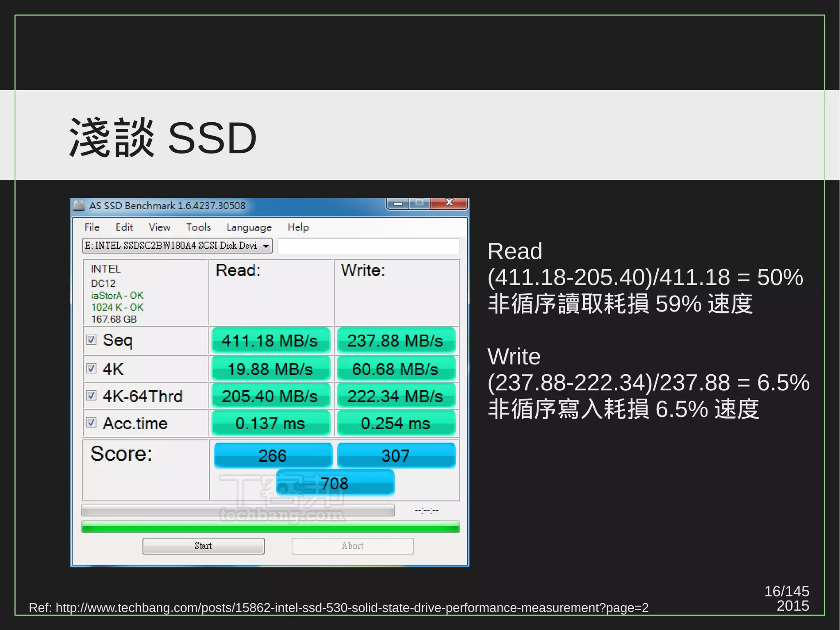
Task: Click the empty text field beside drive selector
Action: 368,246
